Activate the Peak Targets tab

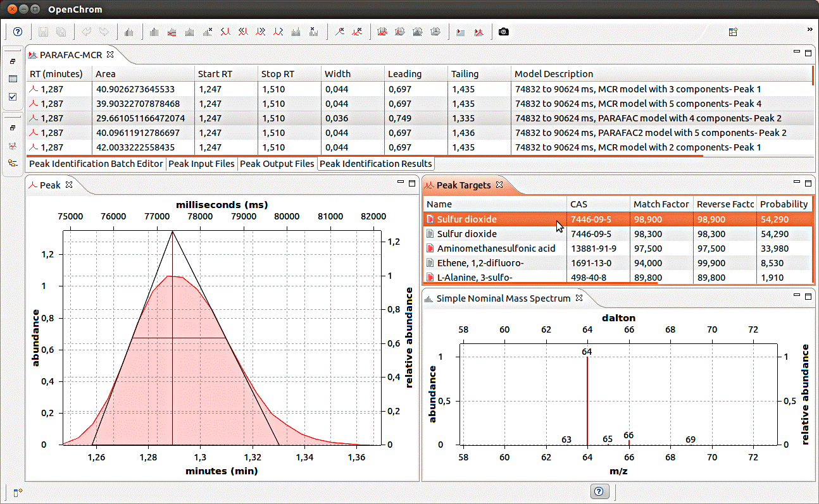pos(463,185)
